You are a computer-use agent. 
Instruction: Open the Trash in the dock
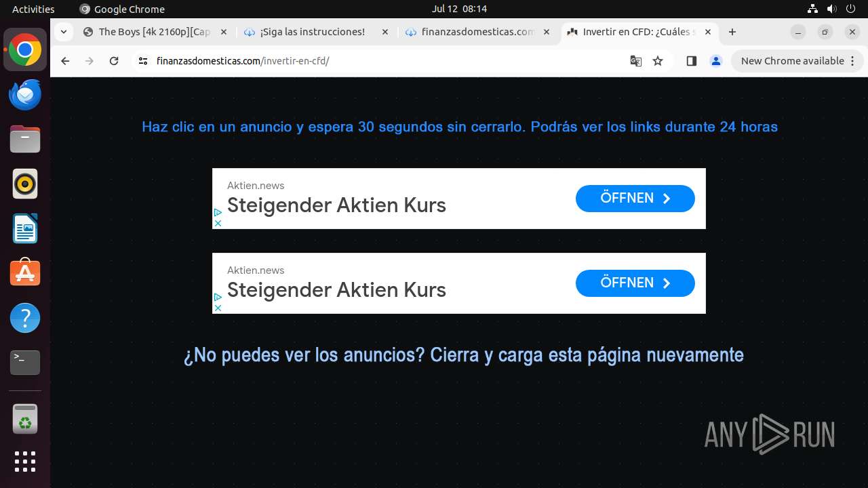(x=25, y=419)
